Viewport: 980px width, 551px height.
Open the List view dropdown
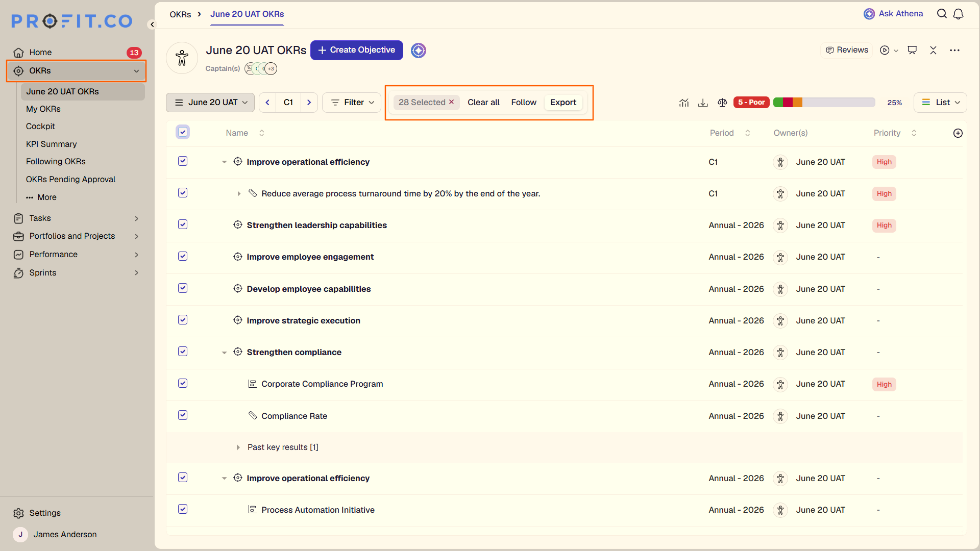coord(940,103)
